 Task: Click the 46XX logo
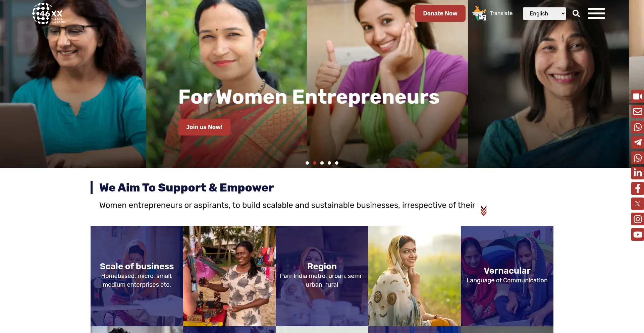49,14
